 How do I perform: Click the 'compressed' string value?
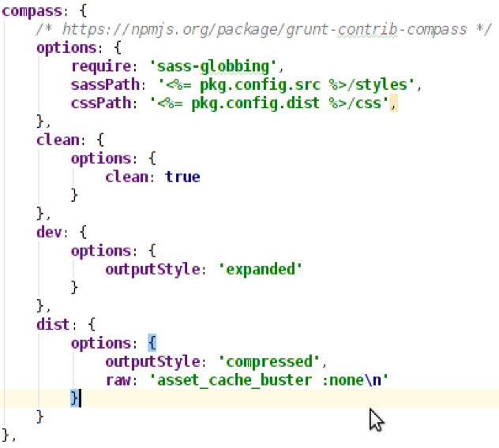pyautogui.click(x=268, y=362)
